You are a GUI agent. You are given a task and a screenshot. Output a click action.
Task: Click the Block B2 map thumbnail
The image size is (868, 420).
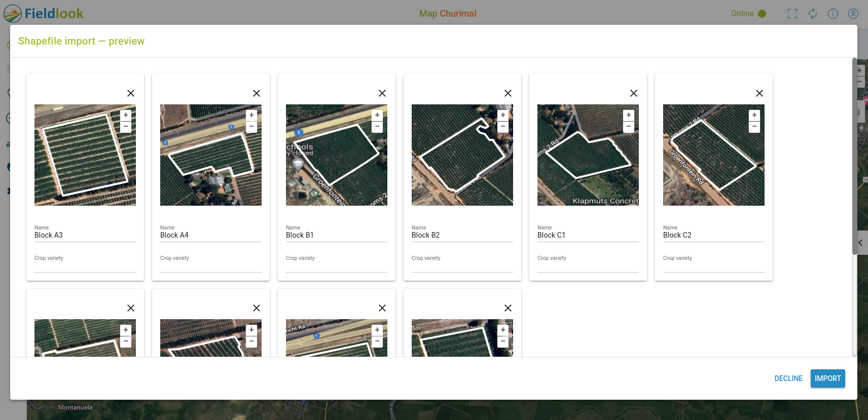click(456, 162)
